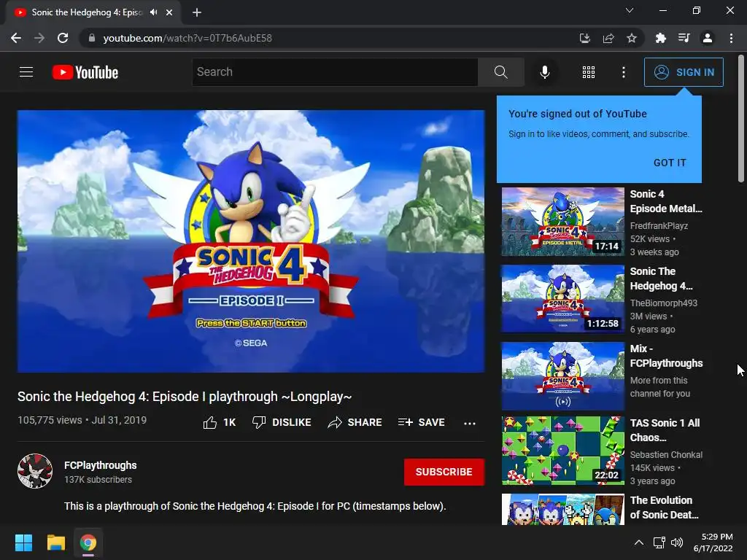Click the 137K subscribers text

coord(98,480)
